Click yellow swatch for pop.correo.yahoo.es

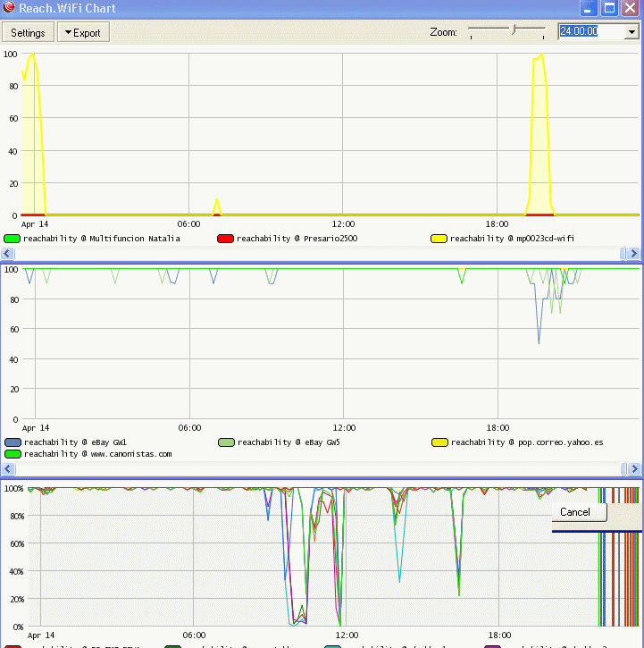point(439,442)
